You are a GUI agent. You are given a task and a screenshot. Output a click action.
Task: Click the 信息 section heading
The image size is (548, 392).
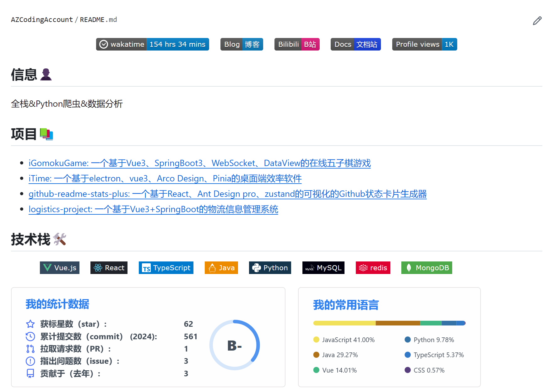24,75
